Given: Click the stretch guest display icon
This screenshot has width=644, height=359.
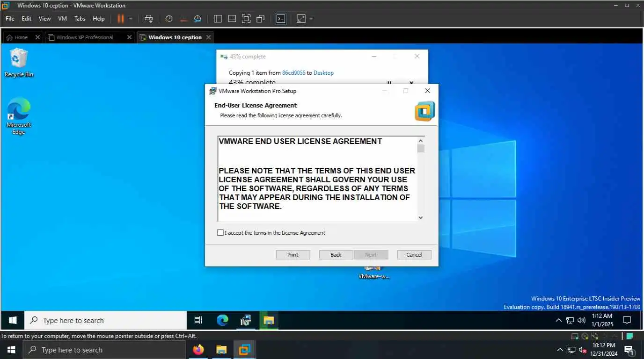Looking at the screenshot, I should 301,19.
